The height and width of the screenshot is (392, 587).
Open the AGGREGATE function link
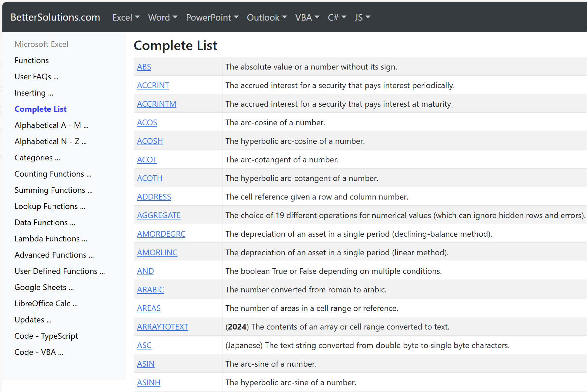159,215
